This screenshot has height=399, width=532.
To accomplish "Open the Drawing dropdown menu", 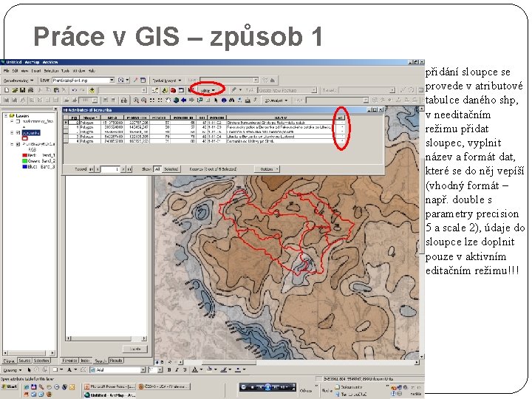I will point(13,370).
